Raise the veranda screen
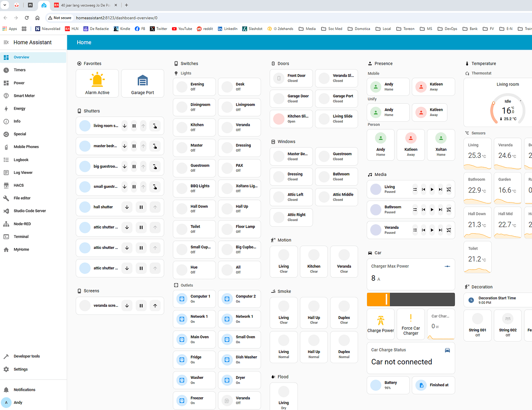The width and height of the screenshot is (532, 410). pyautogui.click(x=155, y=305)
